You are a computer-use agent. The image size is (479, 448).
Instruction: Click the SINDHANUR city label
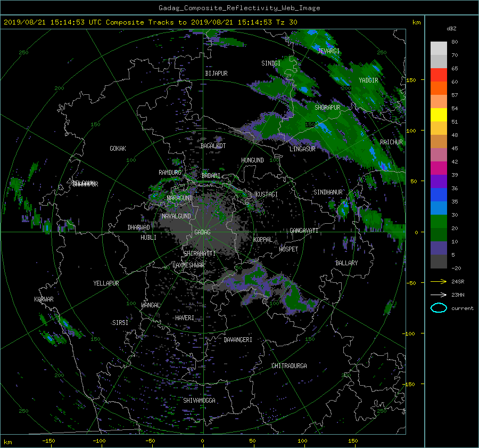coord(328,192)
